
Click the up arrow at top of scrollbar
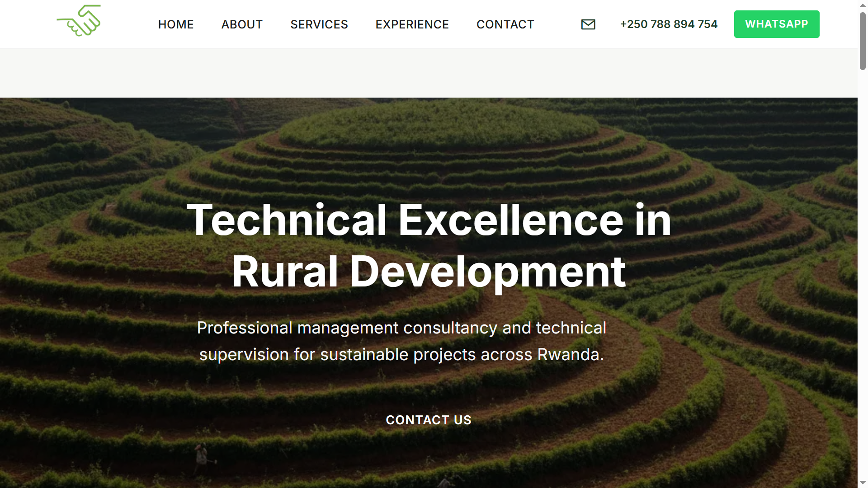863,5
